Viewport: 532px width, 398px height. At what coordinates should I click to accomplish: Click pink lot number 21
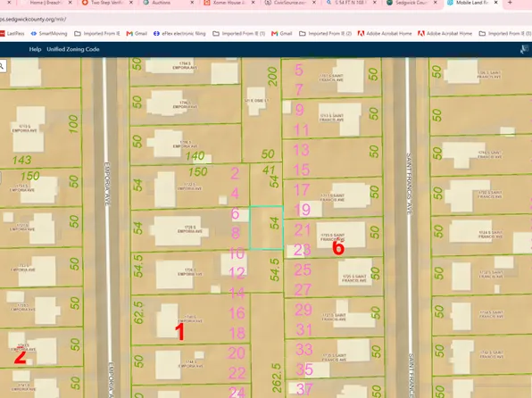(302, 229)
